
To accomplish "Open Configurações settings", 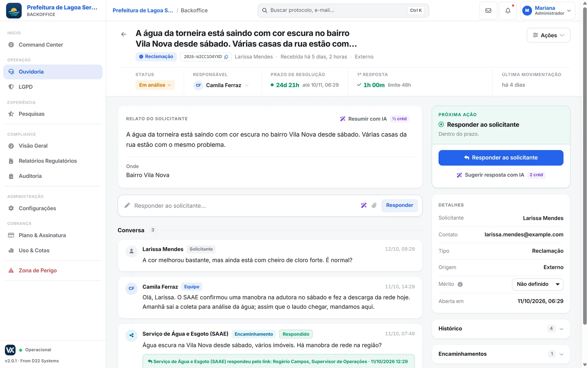I will (x=53, y=208).
